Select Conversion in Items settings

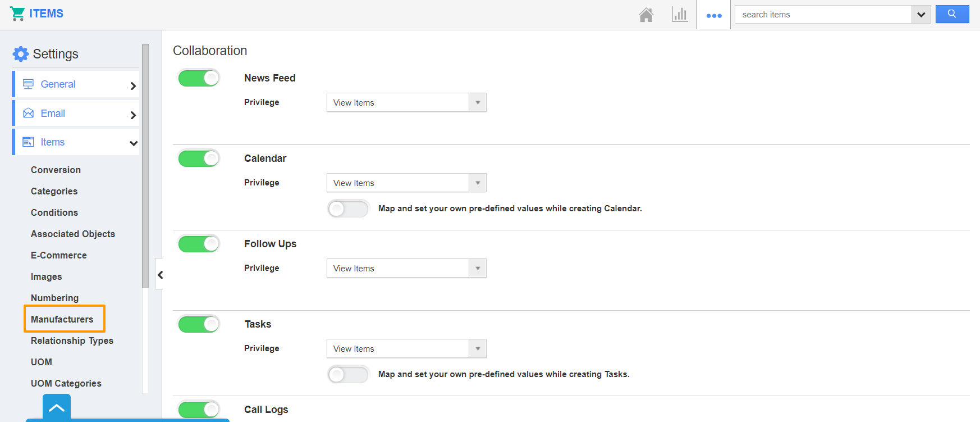(x=56, y=170)
